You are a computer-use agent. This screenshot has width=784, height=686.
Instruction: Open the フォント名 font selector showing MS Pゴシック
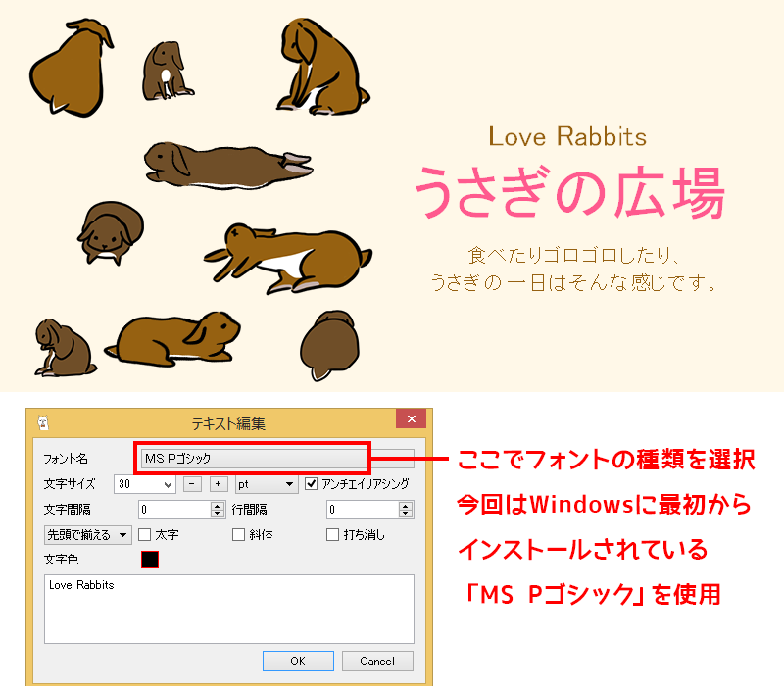pos(277,458)
